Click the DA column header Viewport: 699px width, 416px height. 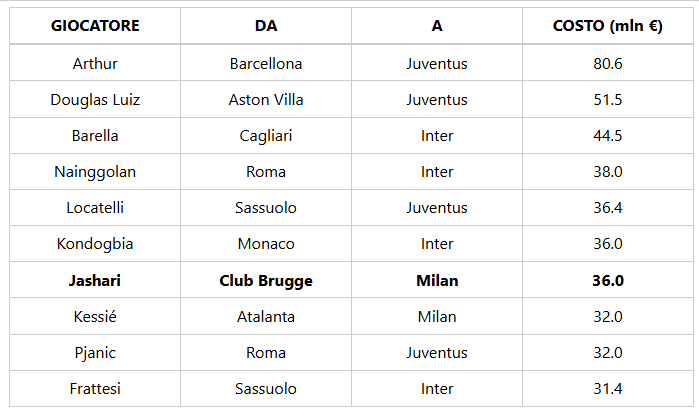[x=266, y=27]
